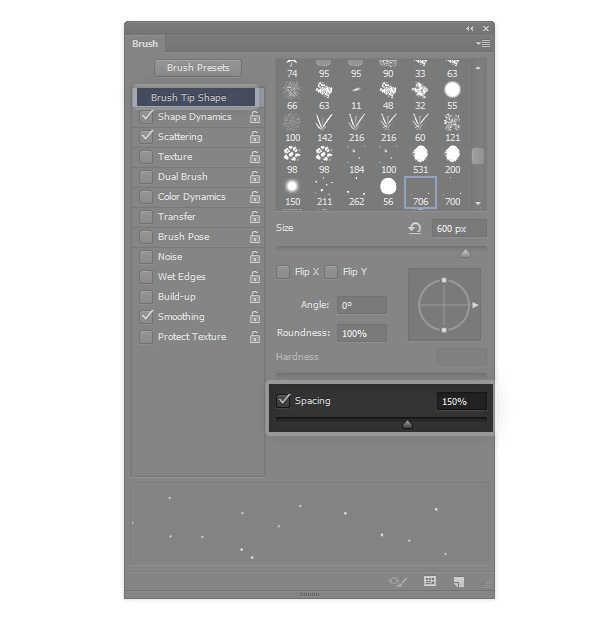The height and width of the screenshot is (617, 600).
Task: Click the Spacing slider handle
Action: click(407, 424)
